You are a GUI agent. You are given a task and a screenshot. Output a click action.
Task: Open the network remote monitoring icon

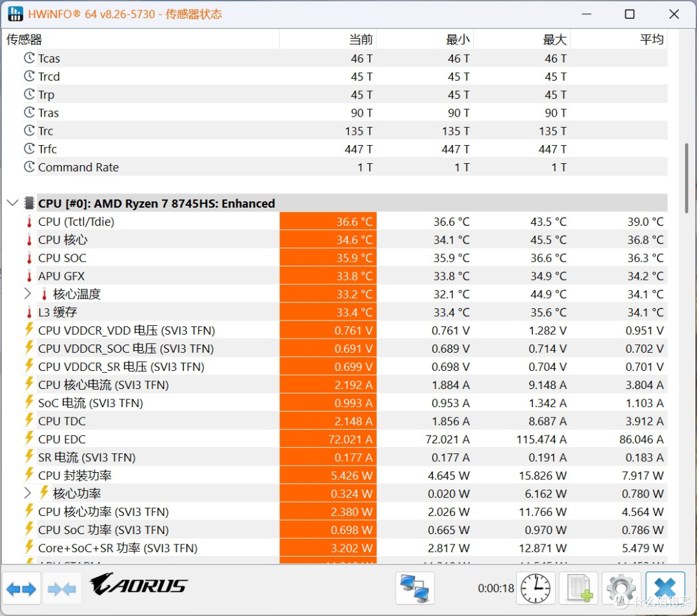[x=415, y=588]
